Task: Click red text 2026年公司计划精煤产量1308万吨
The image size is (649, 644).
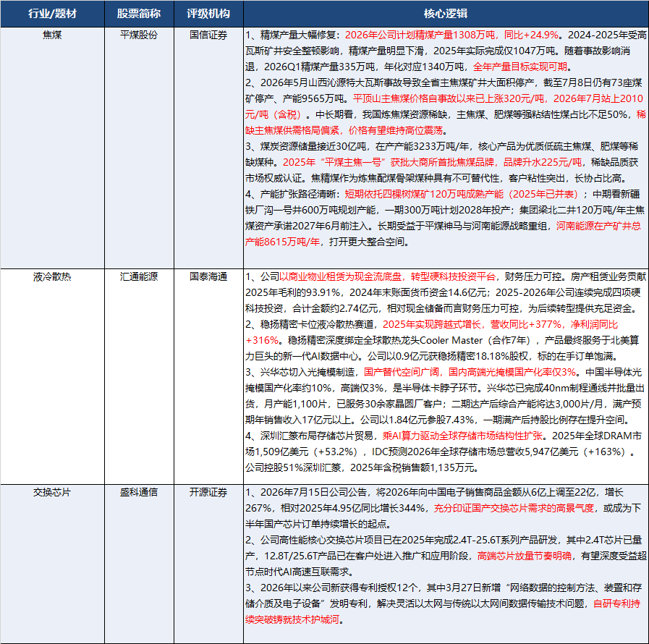Action: [420, 35]
